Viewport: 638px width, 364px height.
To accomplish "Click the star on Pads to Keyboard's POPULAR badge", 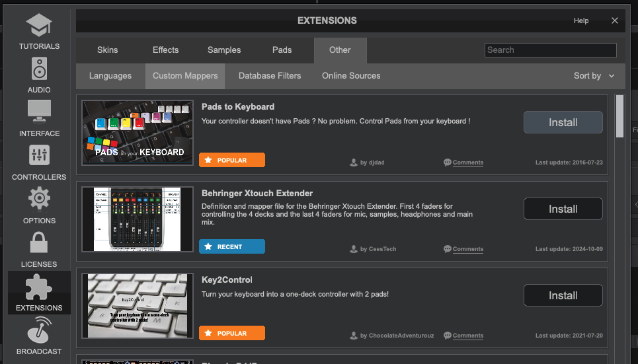I will click(x=208, y=160).
